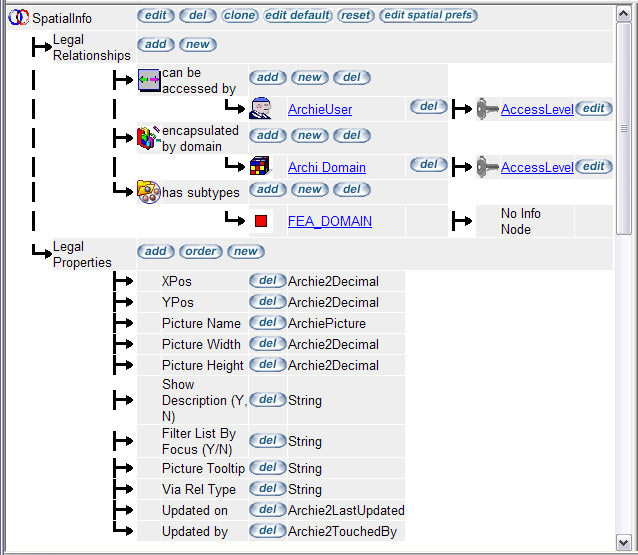The width and height of the screenshot is (638, 555).
Task: Select the Legal Relationships tree node
Action: click(91, 48)
